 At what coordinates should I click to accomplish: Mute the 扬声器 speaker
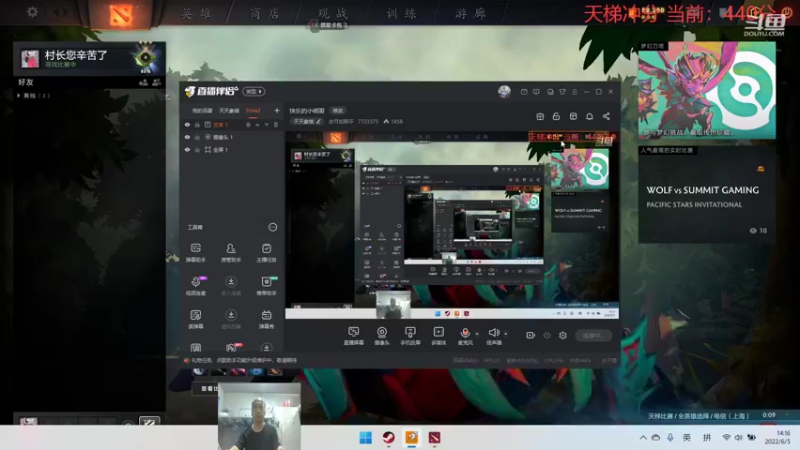pyautogui.click(x=493, y=336)
